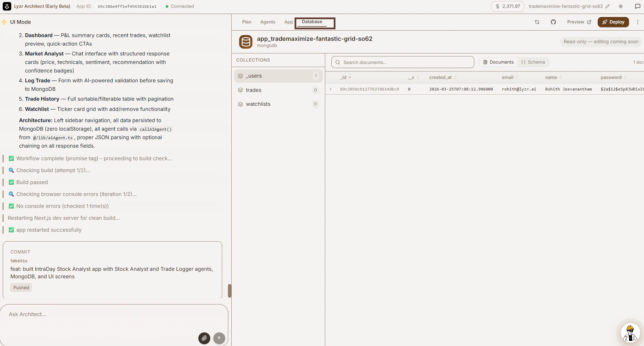Toggle the light/dark theme sun icon
This screenshot has width=644, height=346.
click(x=621, y=6)
